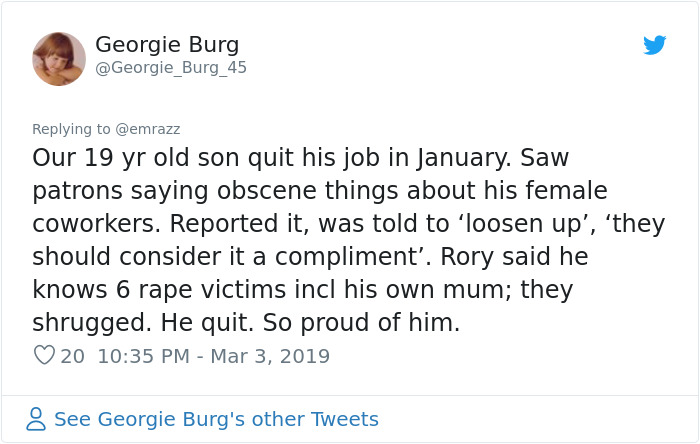The width and height of the screenshot is (700, 444).
Task: Like the tweet with the heart icon
Action: tap(43, 355)
